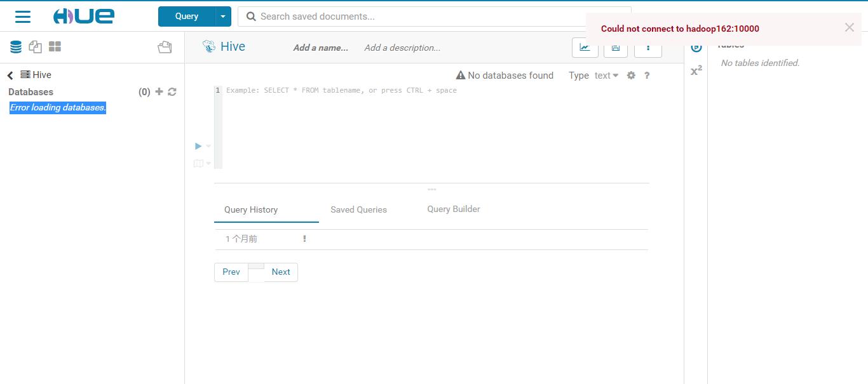Switch to the Query Builder tab
Viewport: 868px width, 384px height.
point(454,209)
